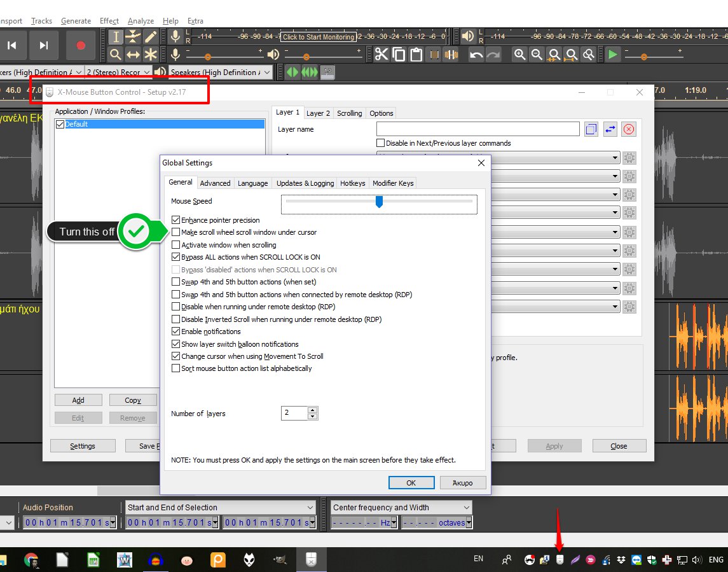Click the Skip to Start transport button
728x572 pixels.
[12, 45]
